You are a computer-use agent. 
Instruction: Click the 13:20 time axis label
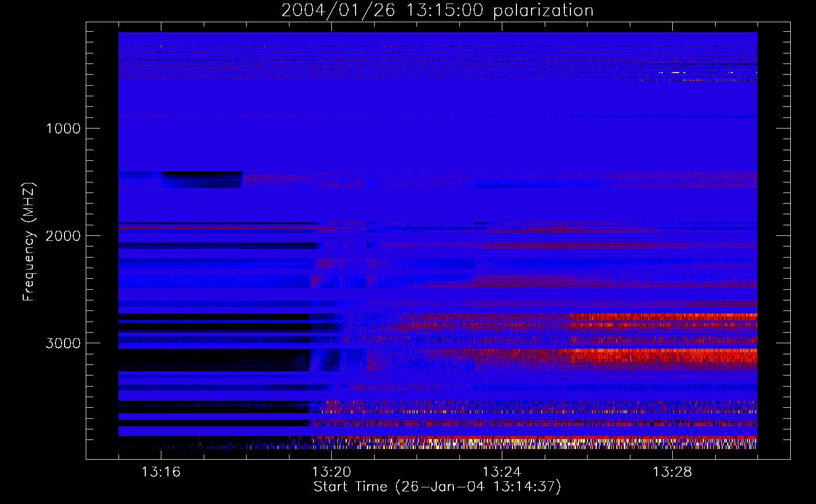click(x=331, y=472)
